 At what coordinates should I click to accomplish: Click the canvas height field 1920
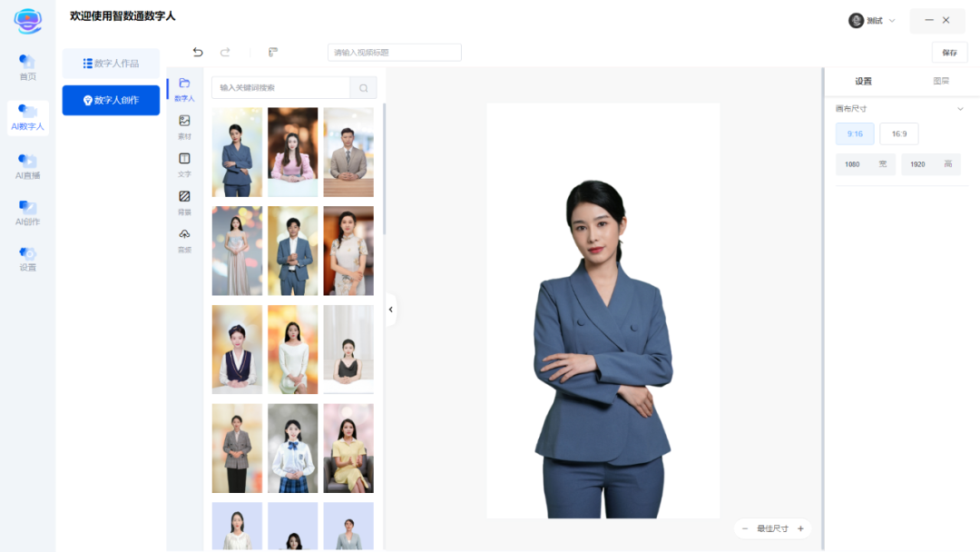(931, 164)
